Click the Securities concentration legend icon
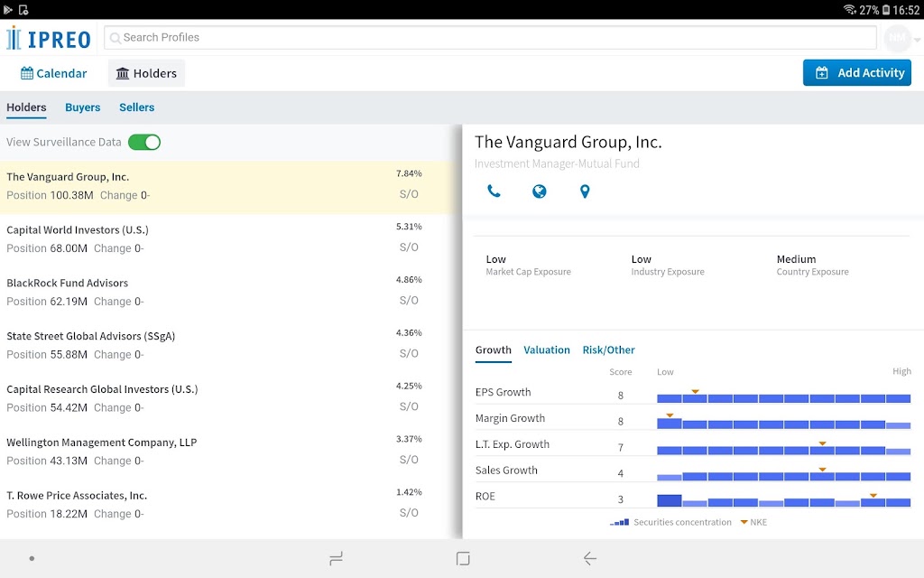Viewport: 924px width, 578px height. (619, 522)
